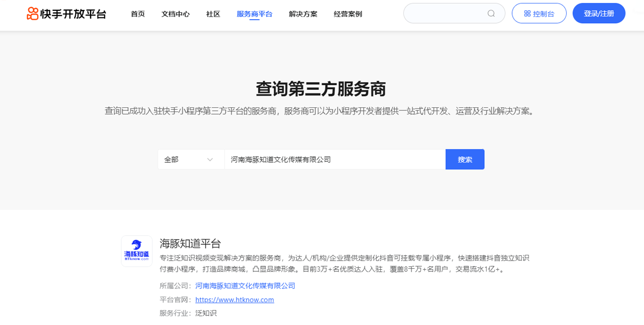
Task: Open 解决方案 menu item
Action: 303,14
